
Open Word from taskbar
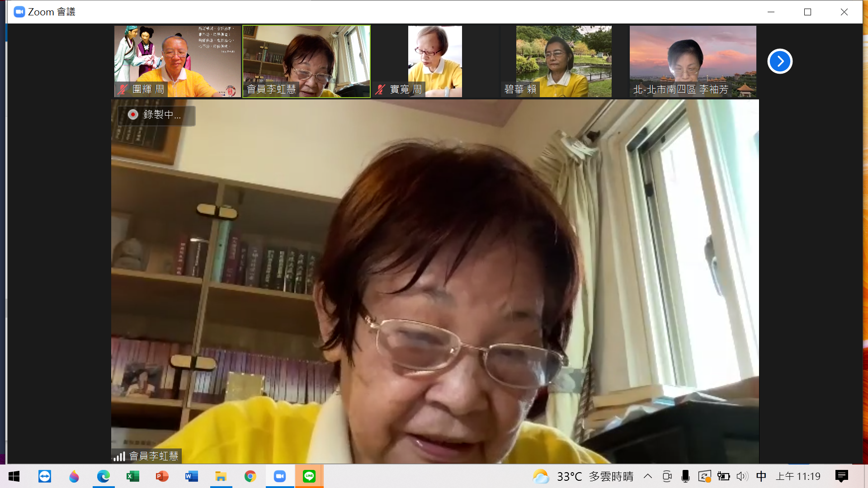point(191,476)
